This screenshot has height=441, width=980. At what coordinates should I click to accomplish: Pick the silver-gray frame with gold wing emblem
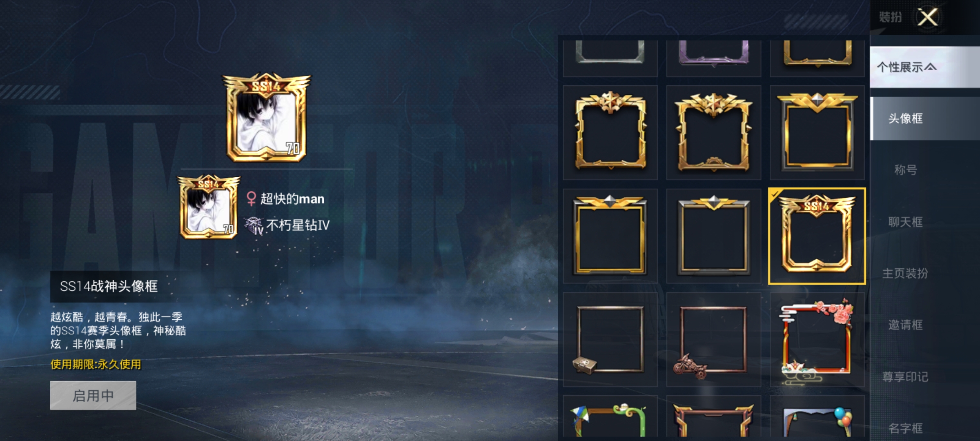(x=713, y=236)
